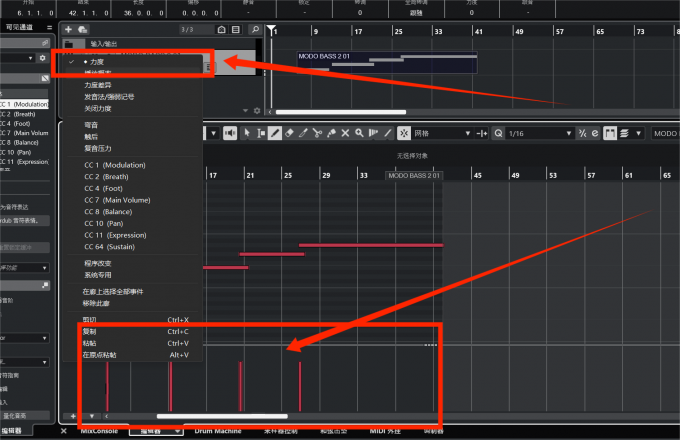Click the project window horizontal scrollbar

pyautogui.click(x=341, y=112)
